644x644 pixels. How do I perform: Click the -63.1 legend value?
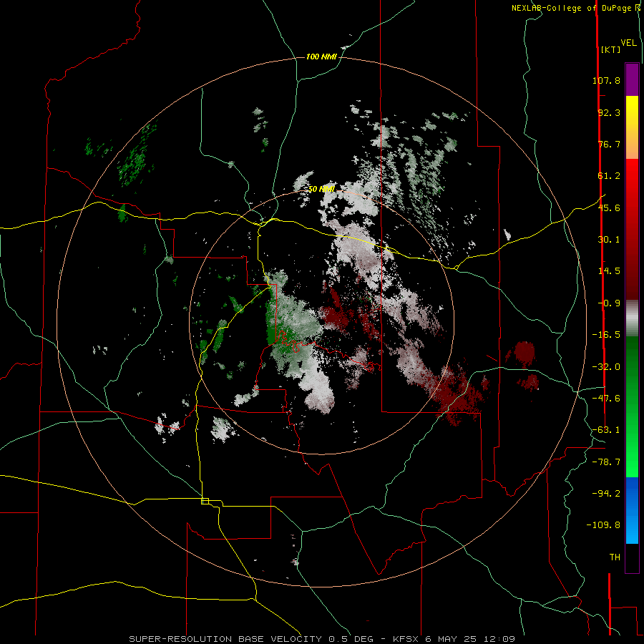click(606, 430)
